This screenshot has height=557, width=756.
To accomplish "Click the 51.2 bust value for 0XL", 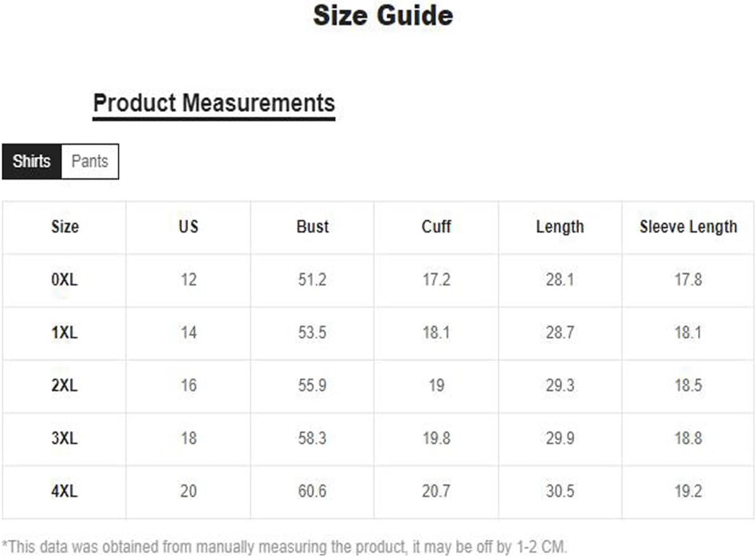I will 312,280.
